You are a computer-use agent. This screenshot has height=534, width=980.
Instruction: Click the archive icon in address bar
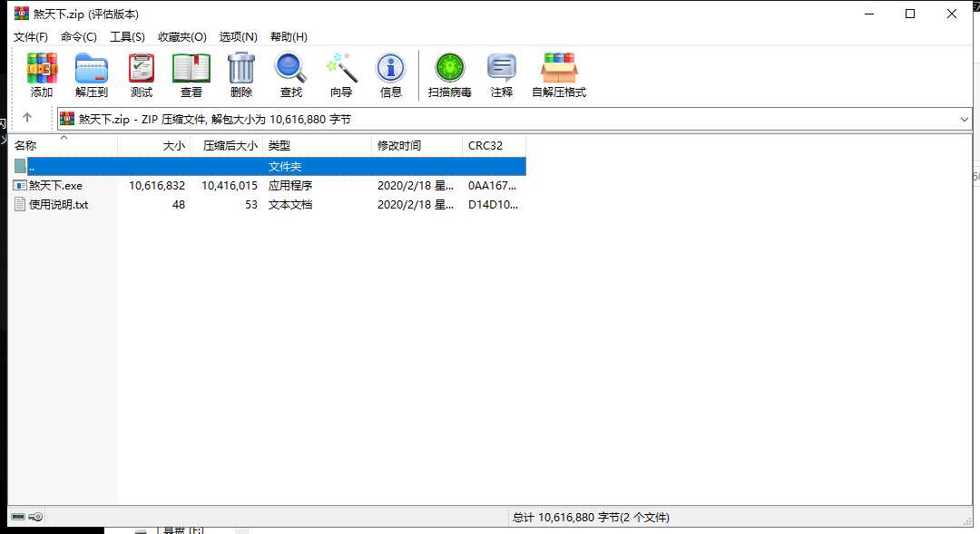coord(67,119)
